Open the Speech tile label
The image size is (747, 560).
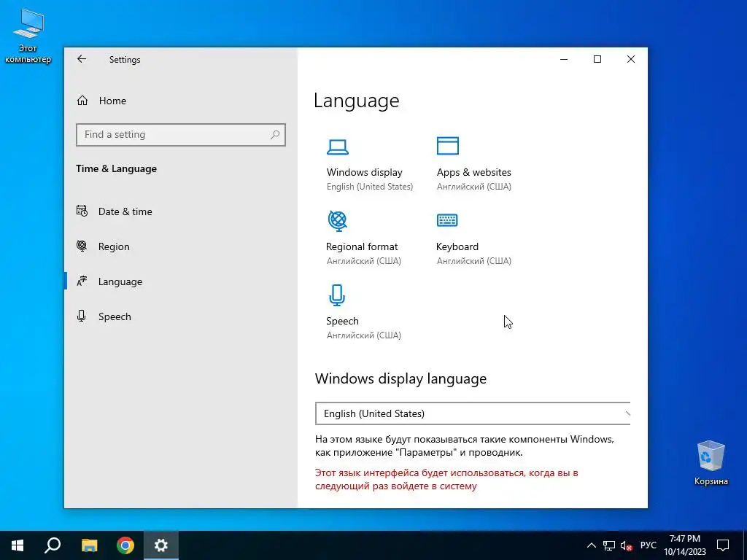(343, 321)
